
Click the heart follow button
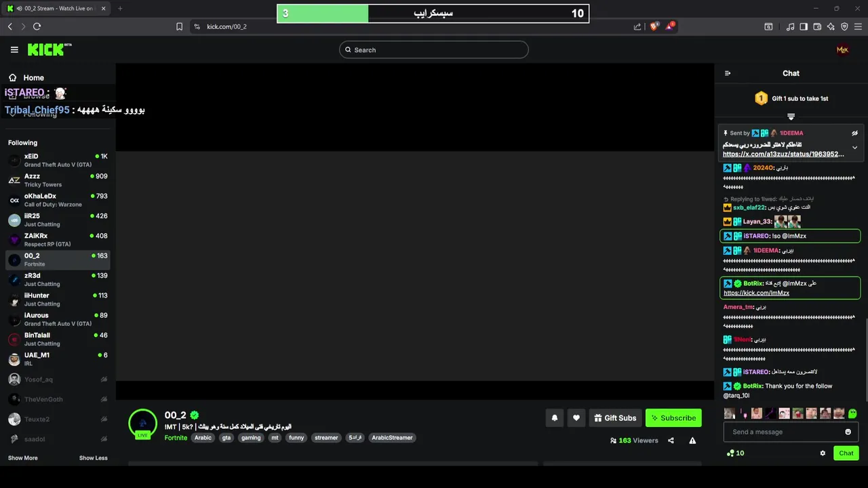point(576,418)
